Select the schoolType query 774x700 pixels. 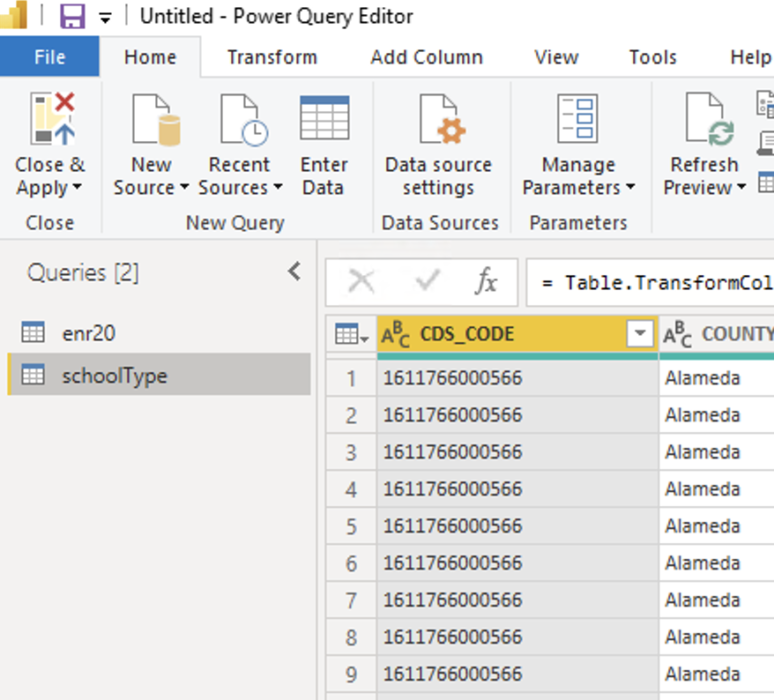click(x=160, y=374)
